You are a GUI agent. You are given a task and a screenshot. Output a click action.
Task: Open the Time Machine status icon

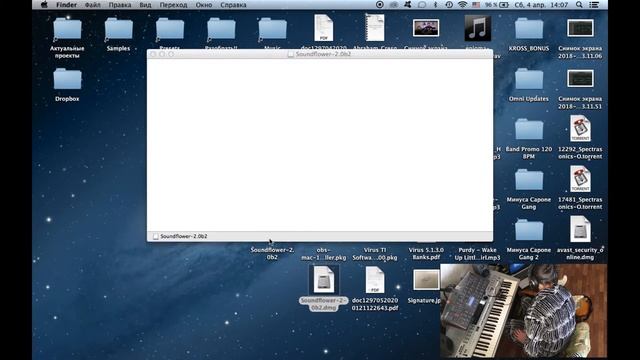click(449, 5)
